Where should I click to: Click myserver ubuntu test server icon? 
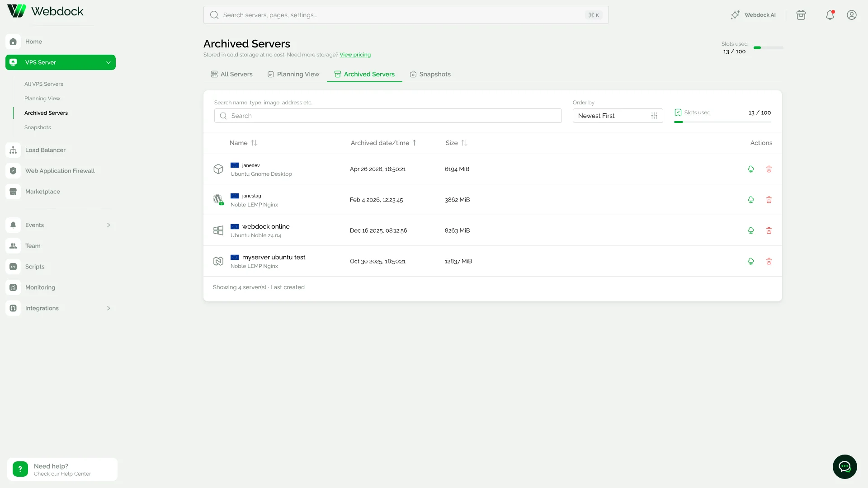click(218, 261)
